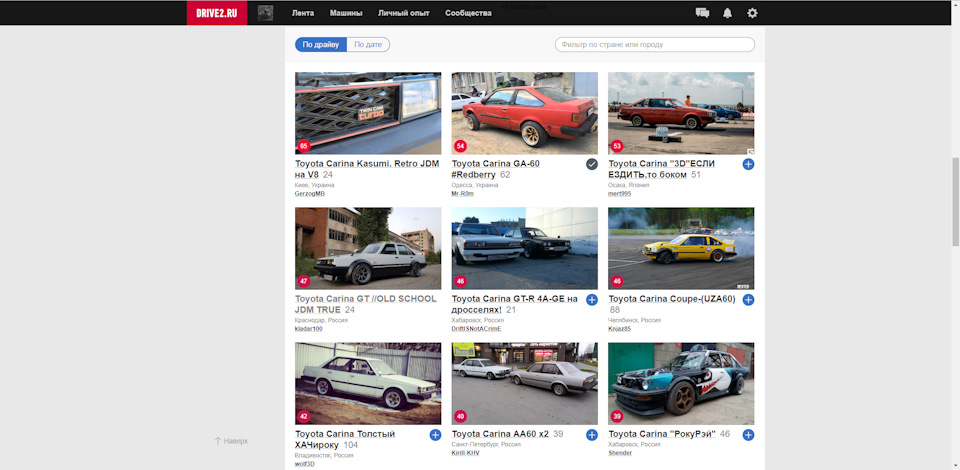960x470 pixels.
Task: Click the red 53 rating badge
Action: coord(617,146)
